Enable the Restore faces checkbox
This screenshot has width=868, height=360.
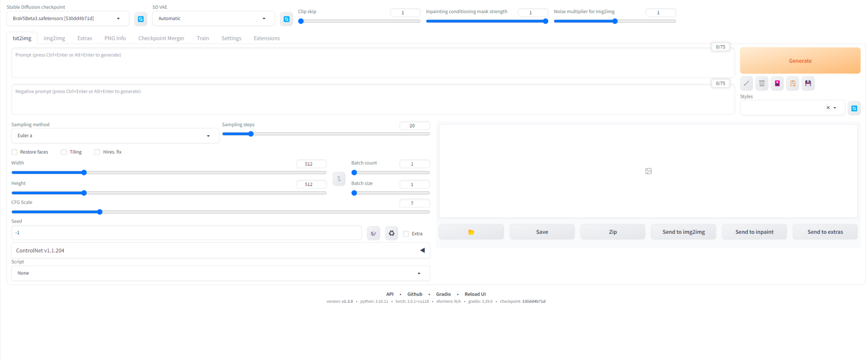pyautogui.click(x=14, y=152)
